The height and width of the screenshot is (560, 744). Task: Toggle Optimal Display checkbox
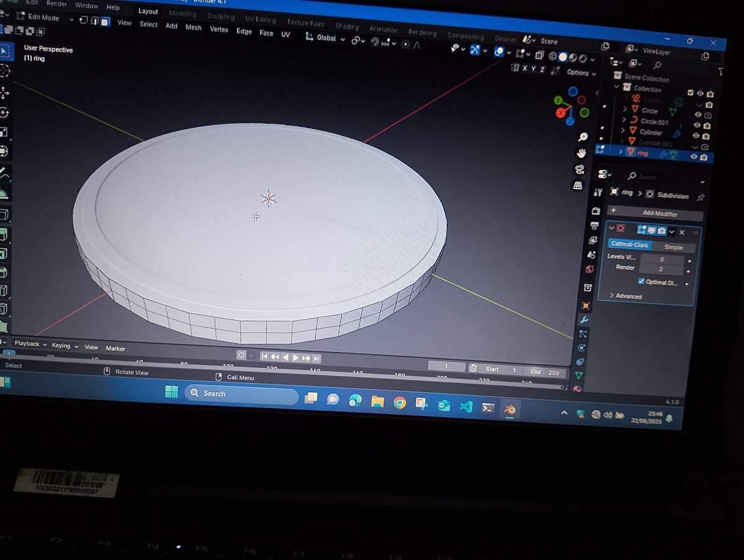pyautogui.click(x=641, y=281)
